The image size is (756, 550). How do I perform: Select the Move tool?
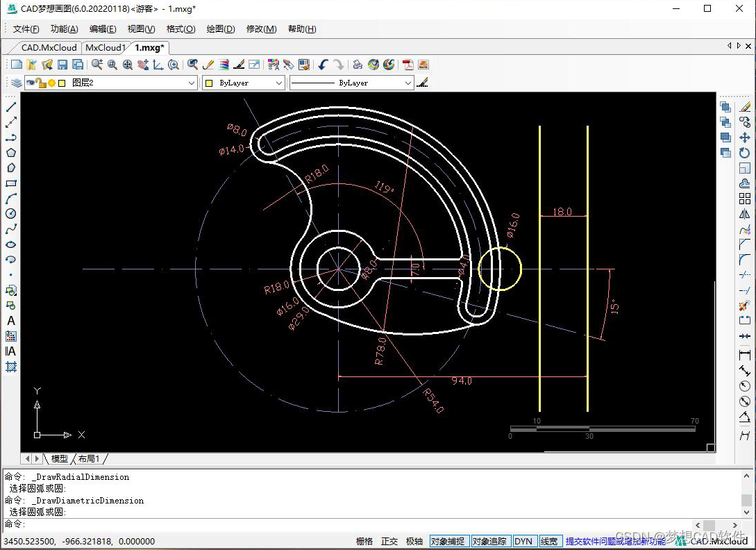[745, 137]
